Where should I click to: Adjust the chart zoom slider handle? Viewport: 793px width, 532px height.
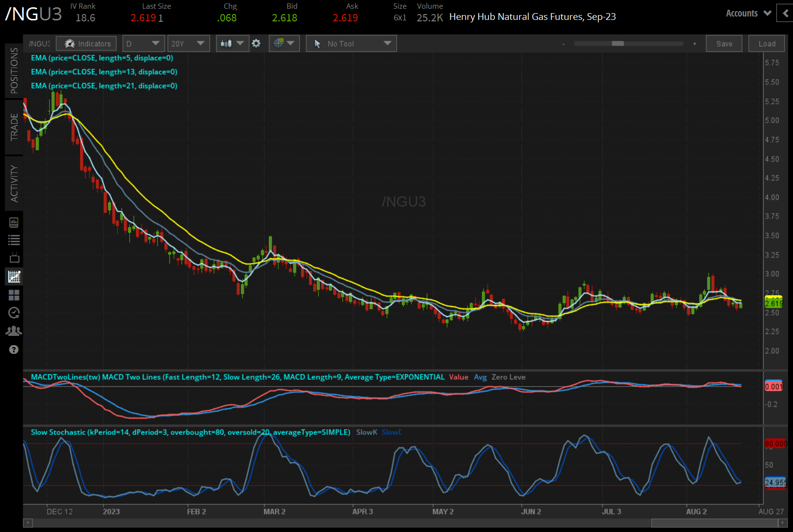click(618, 44)
